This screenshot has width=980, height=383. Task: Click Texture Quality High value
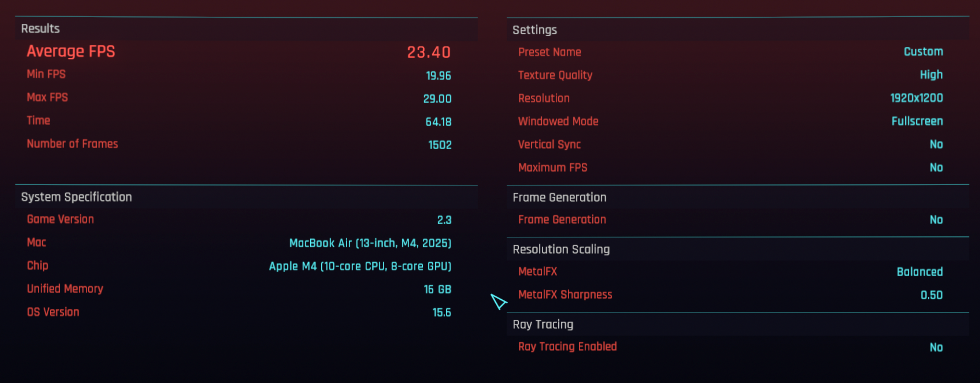(x=931, y=75)
